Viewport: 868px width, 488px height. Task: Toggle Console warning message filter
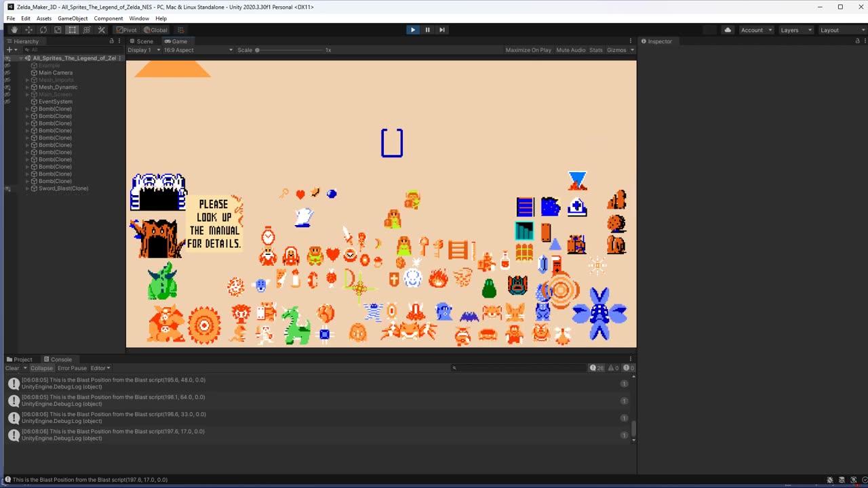coord(613,368)
